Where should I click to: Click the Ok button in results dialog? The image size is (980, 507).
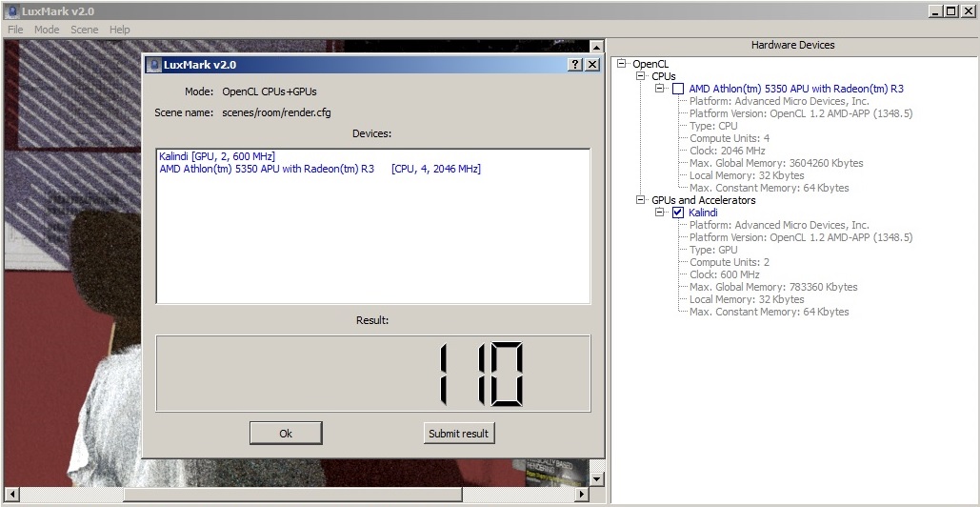coord(286,434)
